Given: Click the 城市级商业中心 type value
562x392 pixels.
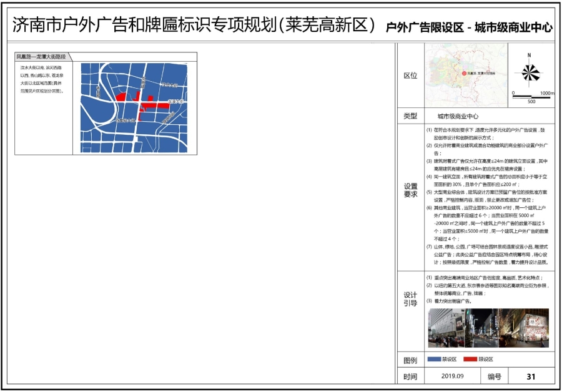Looking at the screenshot, I should pos(458,116).
